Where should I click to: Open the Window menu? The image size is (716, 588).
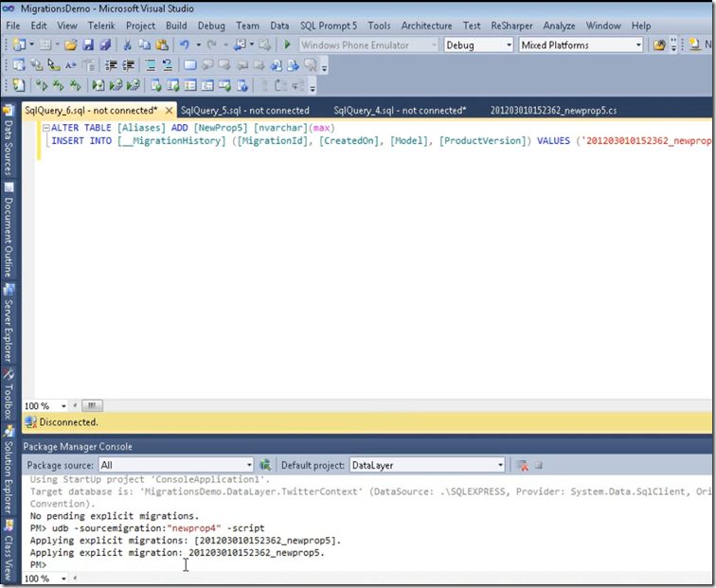(x=603, y=26)
